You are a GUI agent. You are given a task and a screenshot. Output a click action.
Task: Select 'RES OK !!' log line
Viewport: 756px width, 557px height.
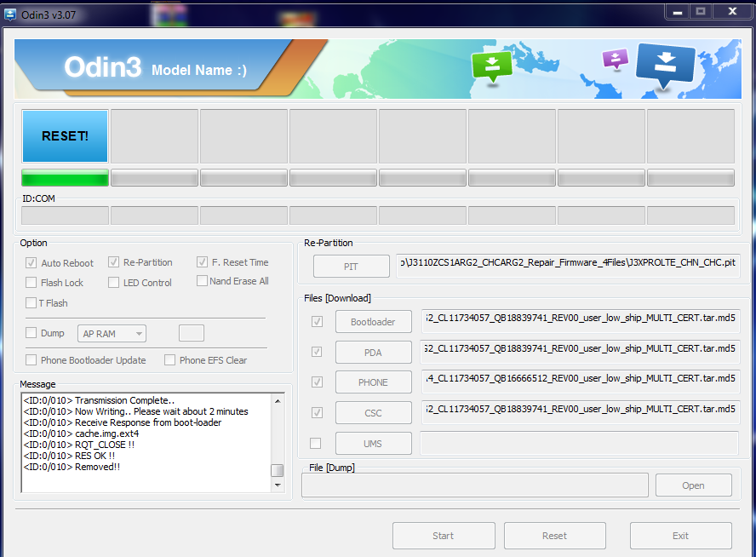coord(69,456)
